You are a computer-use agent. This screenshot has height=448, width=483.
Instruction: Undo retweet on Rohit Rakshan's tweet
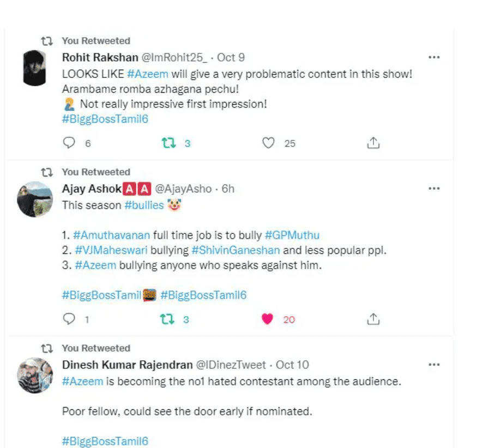click(169, 143)
